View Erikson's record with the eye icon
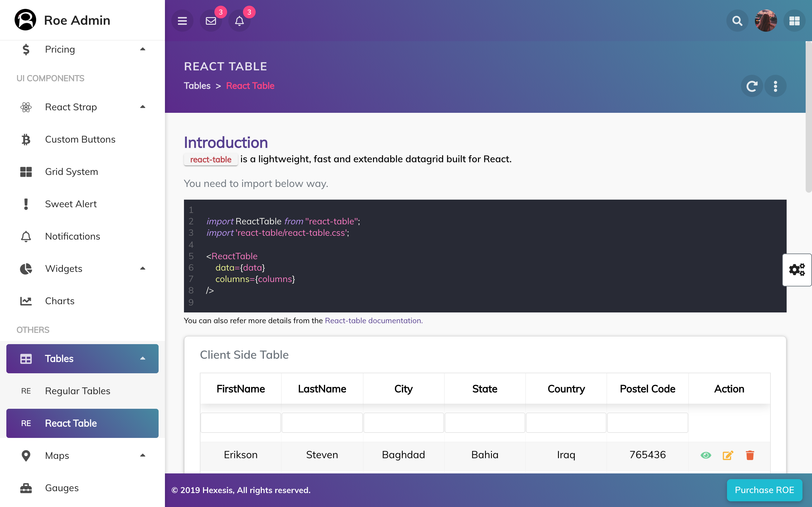 (x=706, y=455)
